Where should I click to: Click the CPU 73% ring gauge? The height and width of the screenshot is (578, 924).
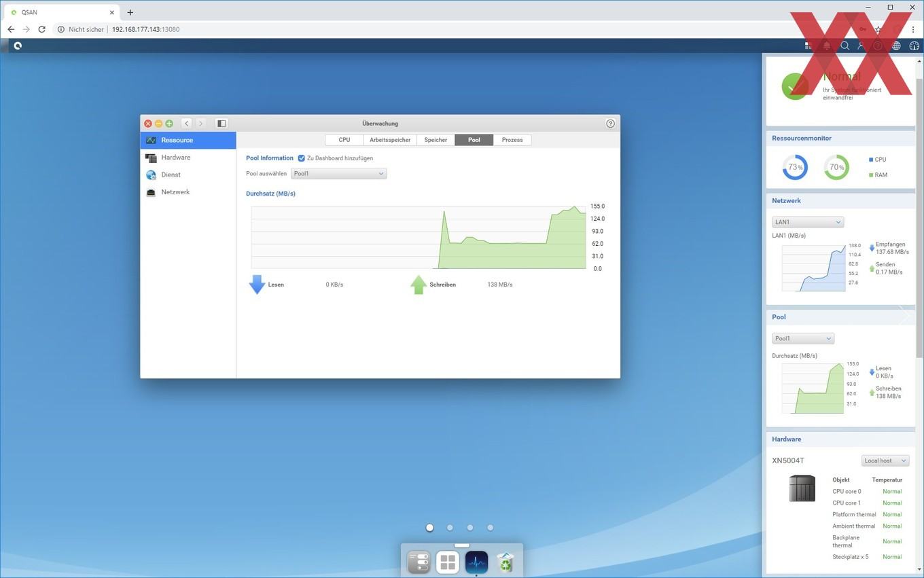tap(795, 167)
